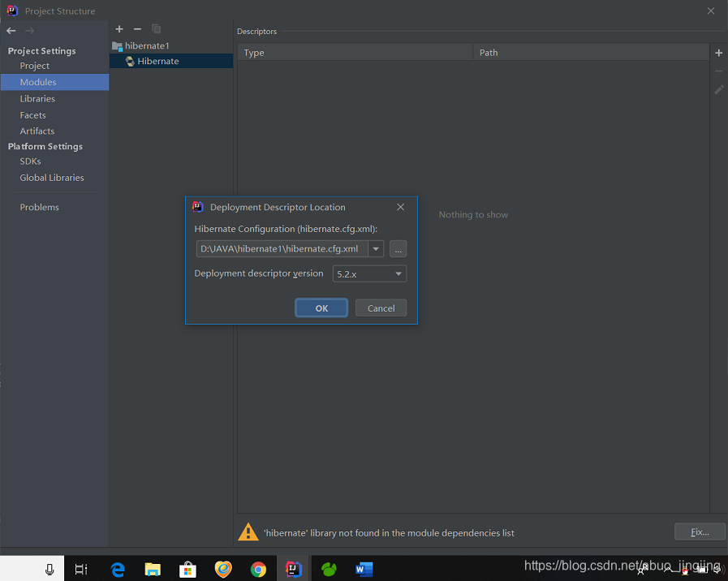Viewport: 728px width, 581px height.
Task: Click the Type column header
Action: coord(355,53)
